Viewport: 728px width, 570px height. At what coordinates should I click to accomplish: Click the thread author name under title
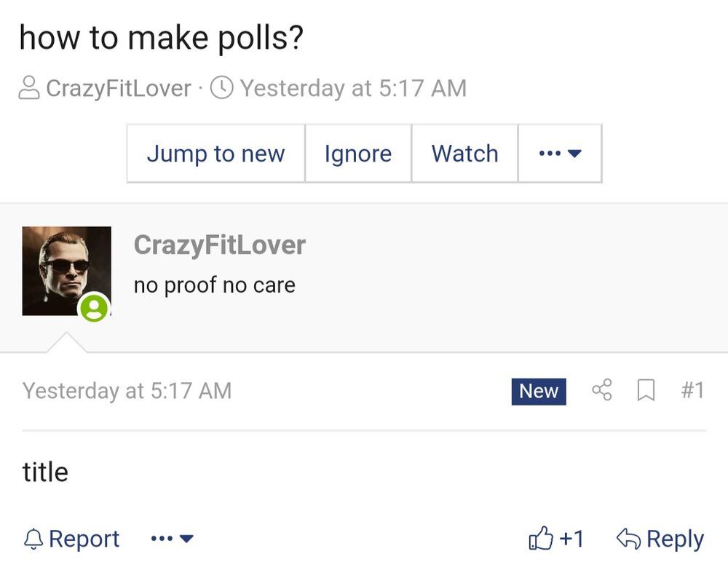point(118,88)
